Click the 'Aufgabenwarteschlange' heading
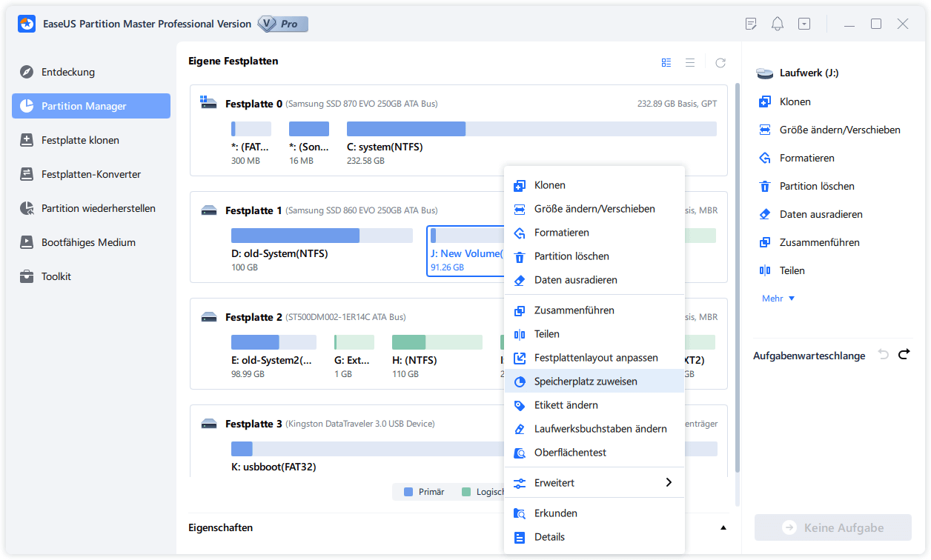The width and height of the screenshot is (931, 560). point(809,356)
